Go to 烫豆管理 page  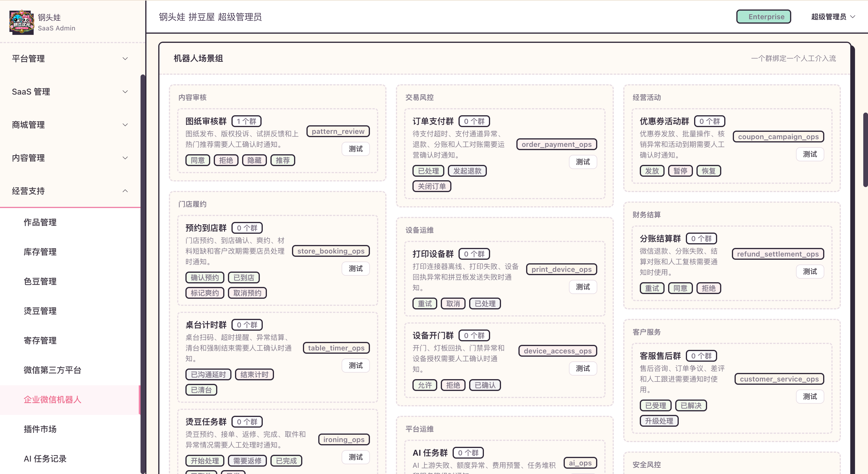70,311
